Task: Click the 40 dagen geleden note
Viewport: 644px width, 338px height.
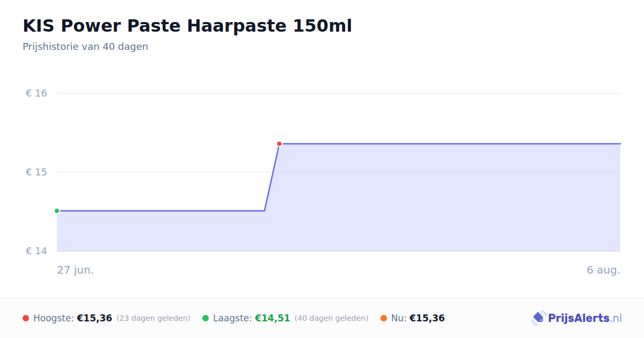Action: coord(332,318)
